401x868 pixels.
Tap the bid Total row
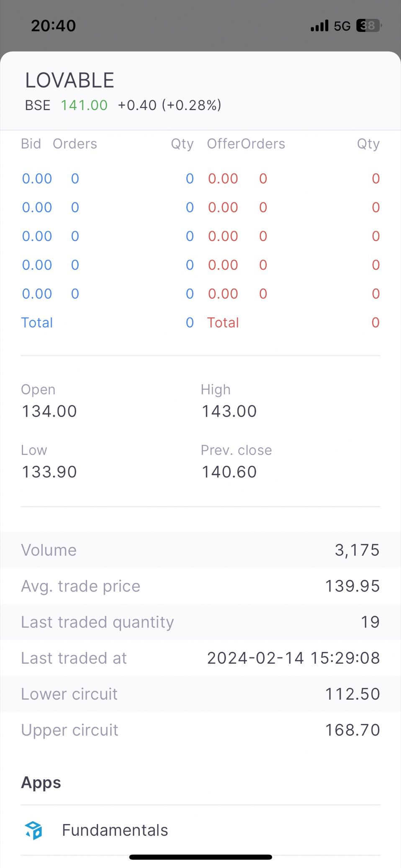(x=108, y=323)
